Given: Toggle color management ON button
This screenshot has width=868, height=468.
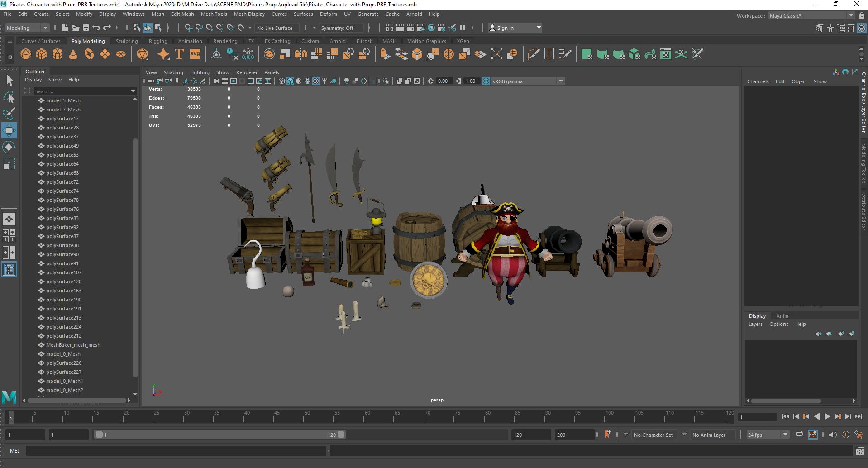Looking at the screenshot, I should click(x=486, y=81).
